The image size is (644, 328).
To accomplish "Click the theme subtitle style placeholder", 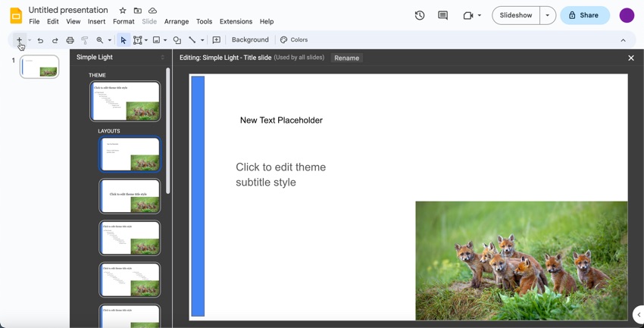I will 280,174.
